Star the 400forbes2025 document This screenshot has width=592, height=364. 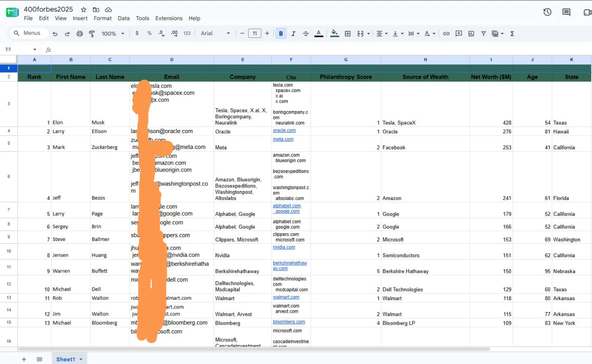tap(83, 10)
